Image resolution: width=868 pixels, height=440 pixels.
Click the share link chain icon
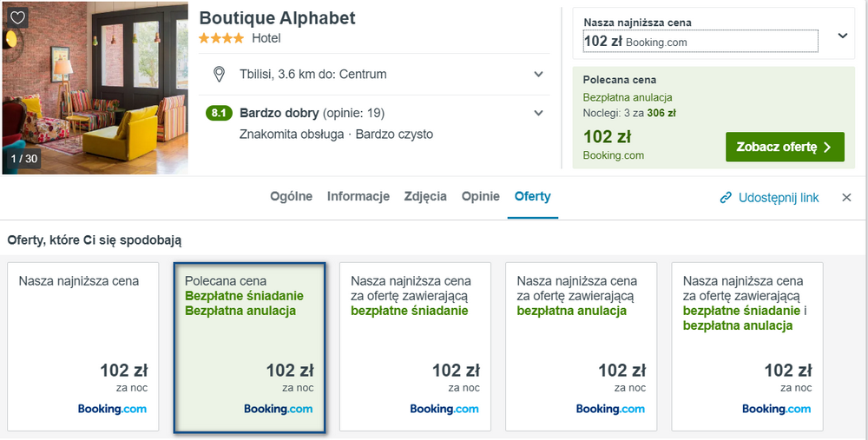[x=726, y=198]
